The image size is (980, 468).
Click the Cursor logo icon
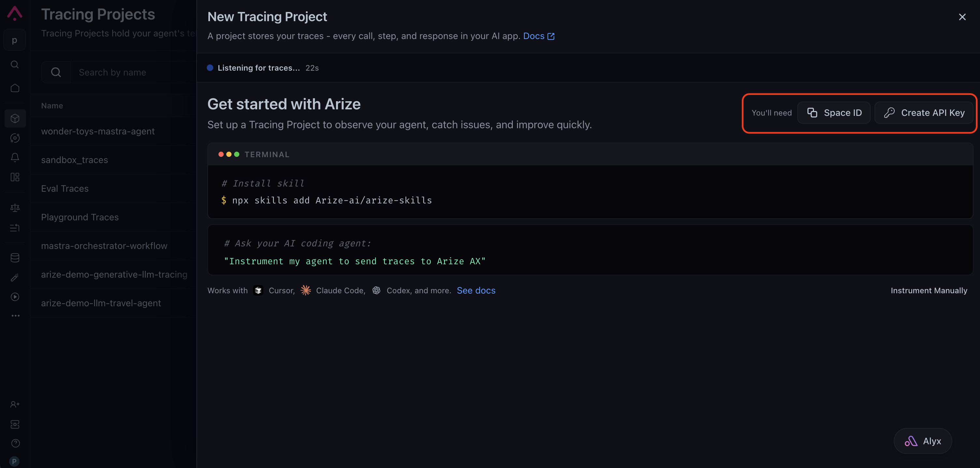point(258,290)
